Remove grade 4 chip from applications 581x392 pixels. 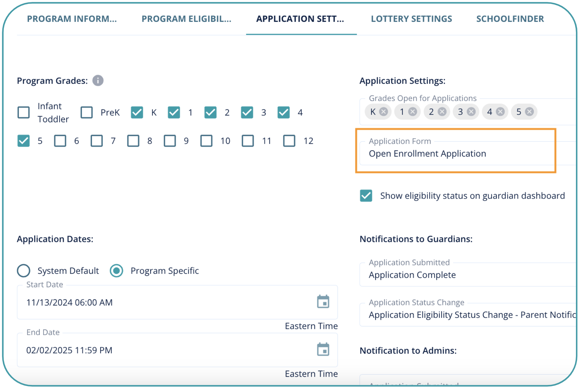click(x=500, y=112)
